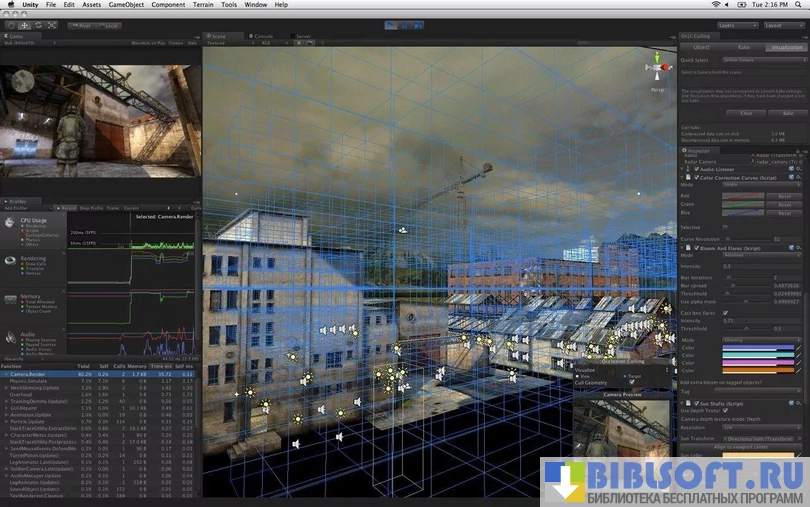Disable the Color Correction Curves script checkbox

pyautogui.click(x=697, y=177)
